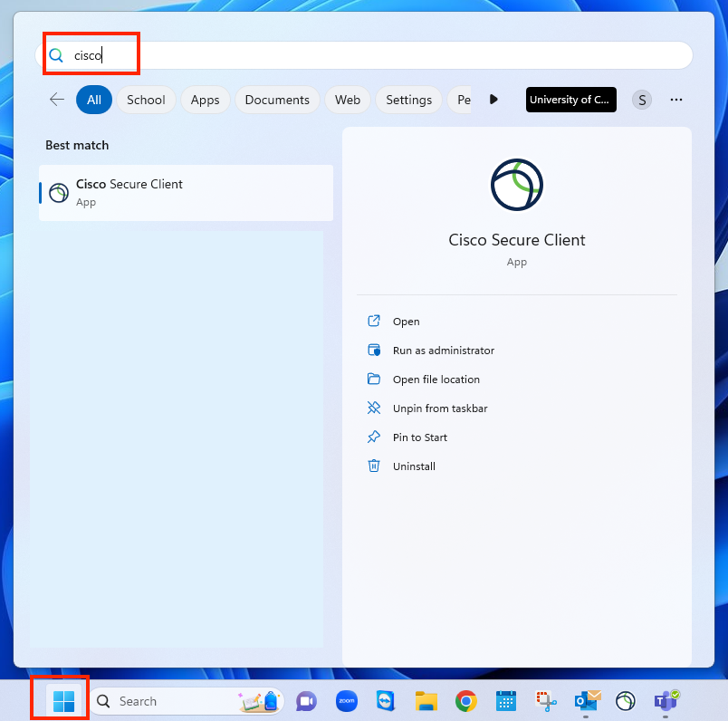Click the search magnifier icon in search box
This screenshot has width=728, height=721.
[x=56, y=55]
